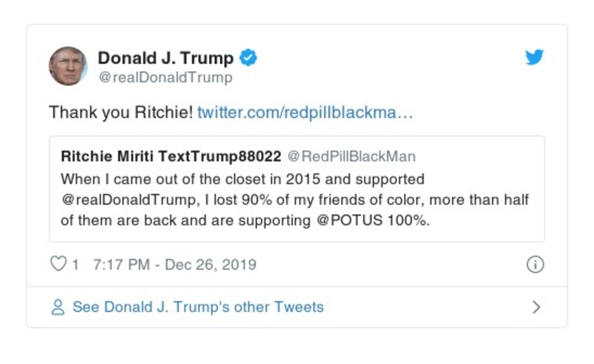Click the person icon beside "See Donald J. Trump's"
Screen dimensions: 594x364
click(57, 308)
